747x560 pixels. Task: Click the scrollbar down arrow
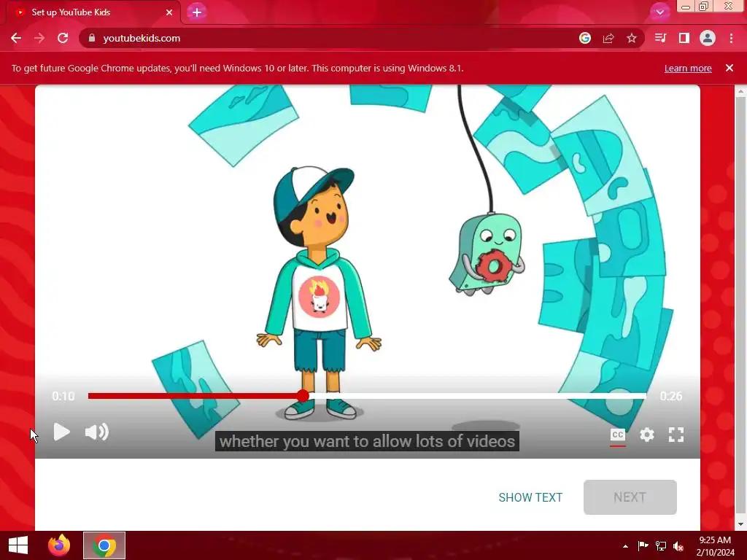[x=740, y=524]
